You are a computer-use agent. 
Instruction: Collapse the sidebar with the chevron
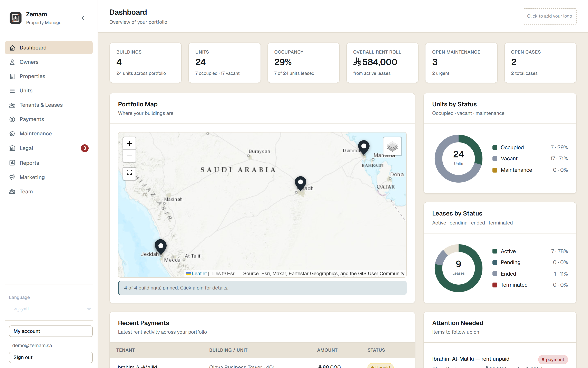point(83,18)
